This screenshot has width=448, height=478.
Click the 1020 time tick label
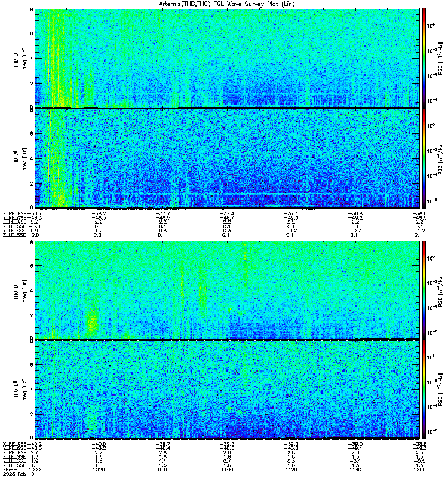[x=99, y=470]
